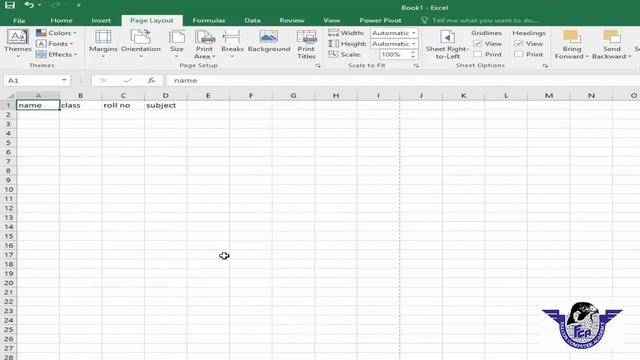Click the Insert Function fx icon
The height and width of the screenshot is (360, 640).
(151, 80)
